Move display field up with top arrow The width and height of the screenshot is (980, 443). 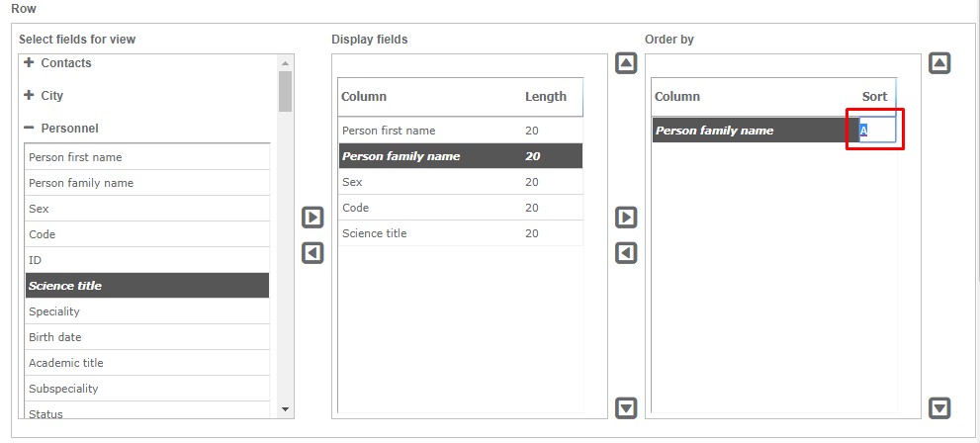click(x=626, y=63)
